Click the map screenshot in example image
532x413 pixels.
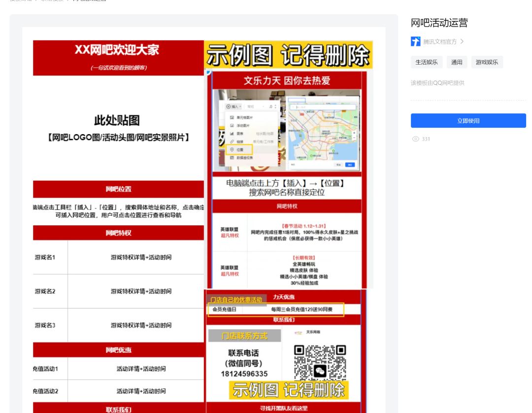(322, 133)
